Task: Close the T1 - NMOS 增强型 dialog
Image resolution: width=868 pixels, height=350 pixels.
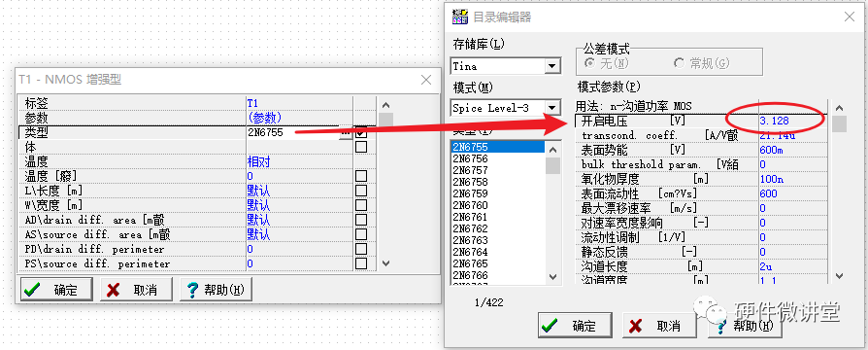Action: pos(426,80)
